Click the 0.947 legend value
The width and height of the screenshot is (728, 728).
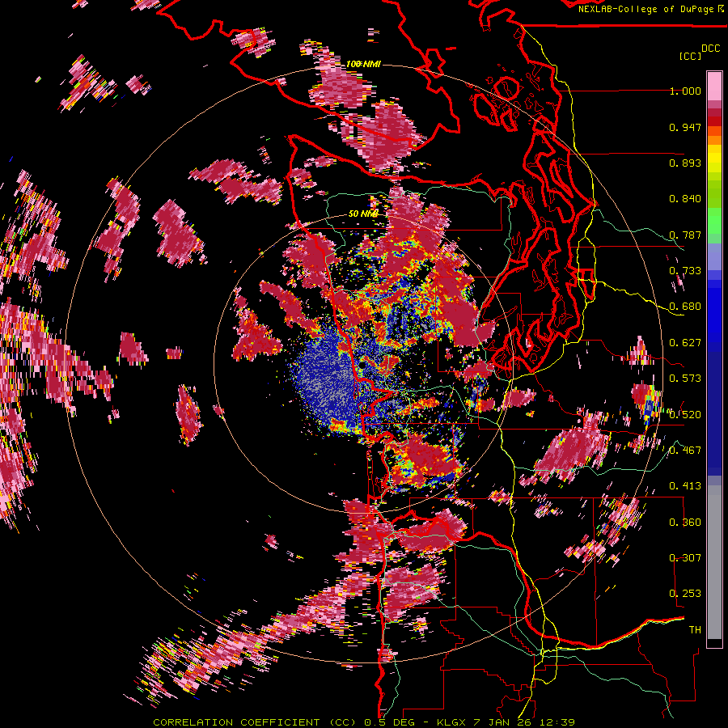[x=685, y=127]
